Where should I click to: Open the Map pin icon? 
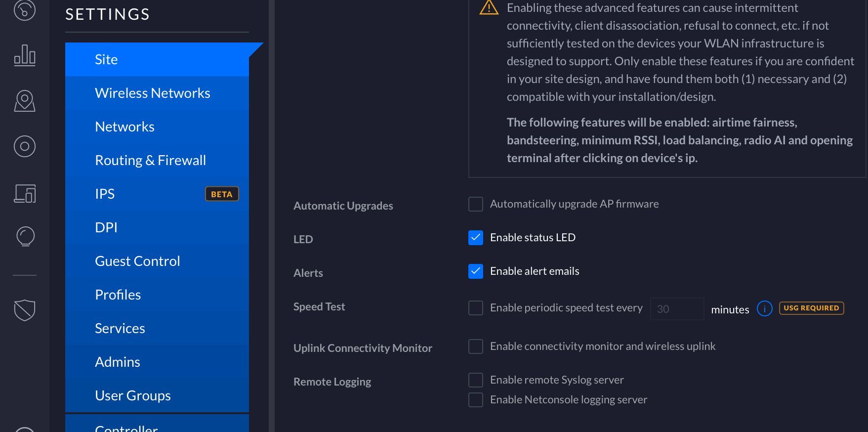point(25,101)
